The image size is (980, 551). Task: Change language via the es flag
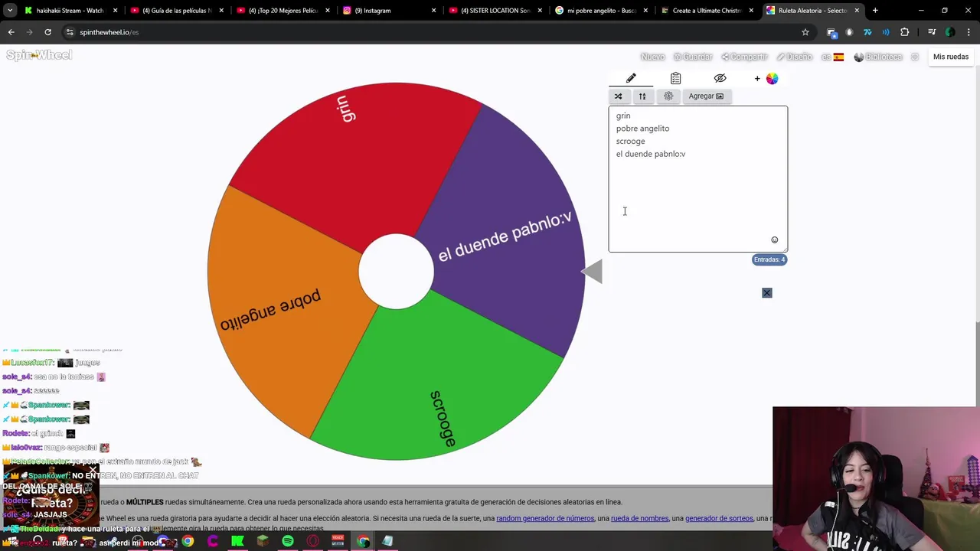tap(833, 57)
